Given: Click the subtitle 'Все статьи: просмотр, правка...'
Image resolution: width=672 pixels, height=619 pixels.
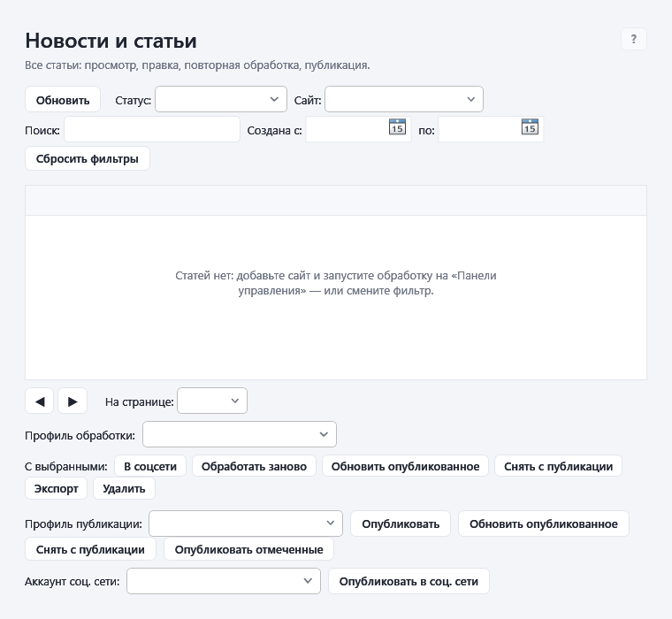Looking at the screenshot, I should pos(197,65).
